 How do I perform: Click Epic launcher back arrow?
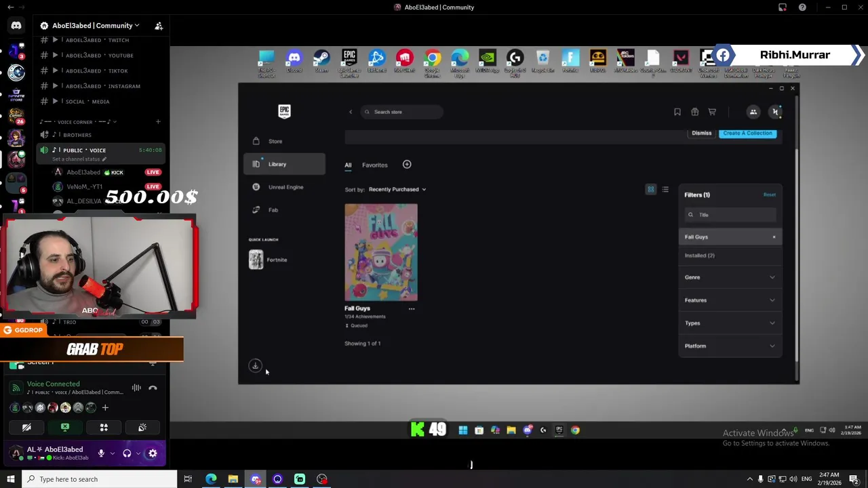pos(351,112)
